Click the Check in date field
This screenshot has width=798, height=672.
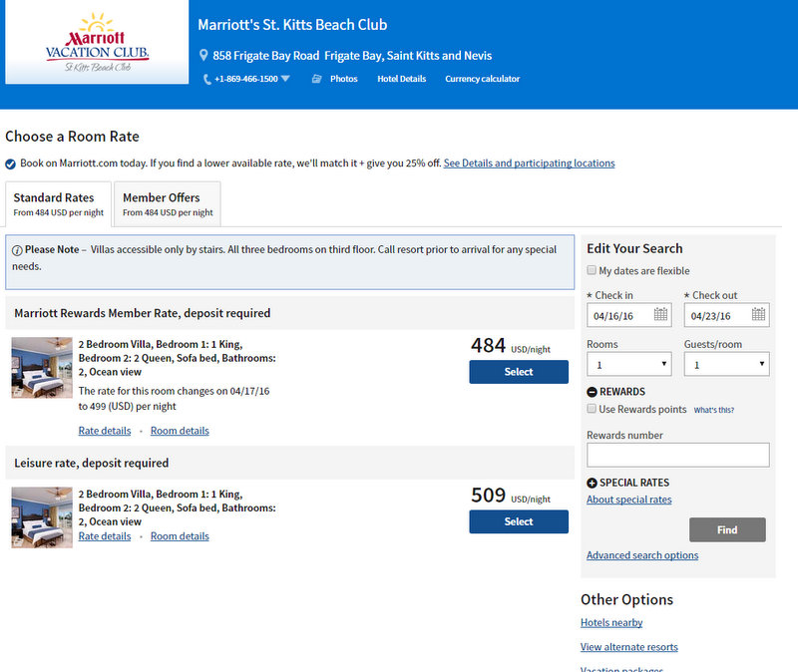(629, 315)
